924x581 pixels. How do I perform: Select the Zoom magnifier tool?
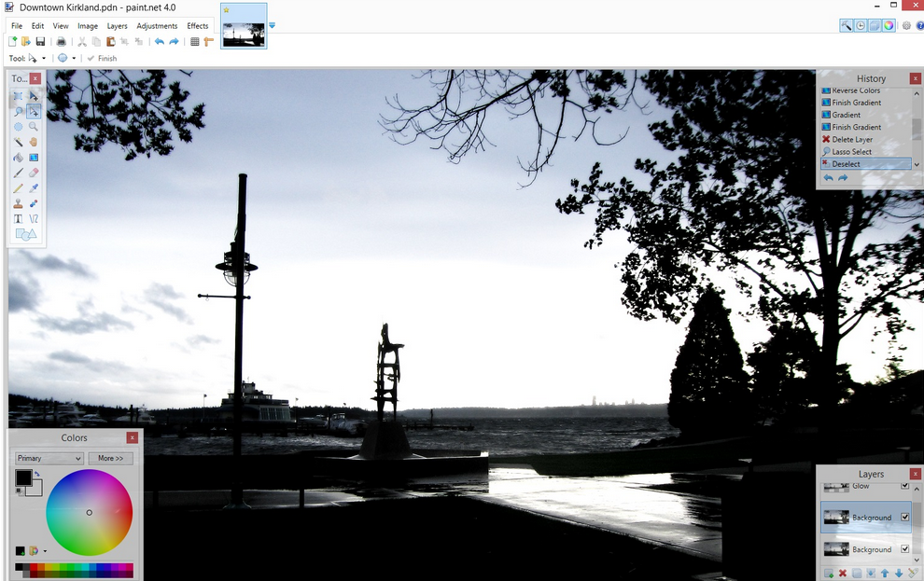[34, 127]
